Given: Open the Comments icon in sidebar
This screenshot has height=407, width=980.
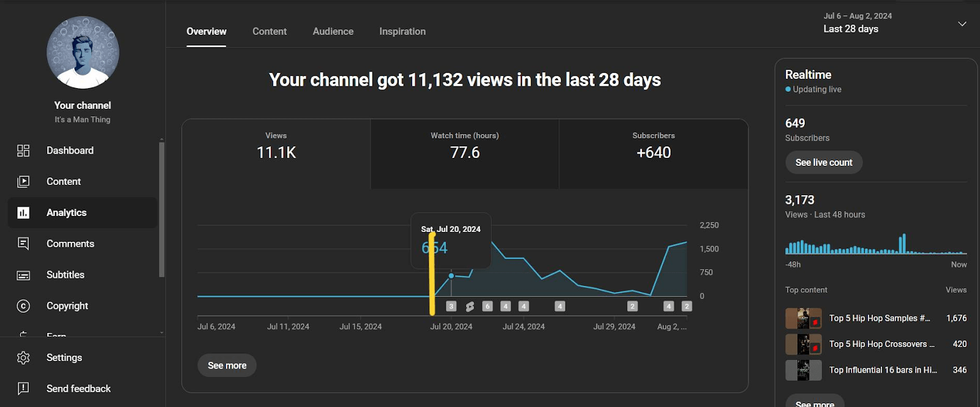Looking at the screenshot, I should click(23, 244).
